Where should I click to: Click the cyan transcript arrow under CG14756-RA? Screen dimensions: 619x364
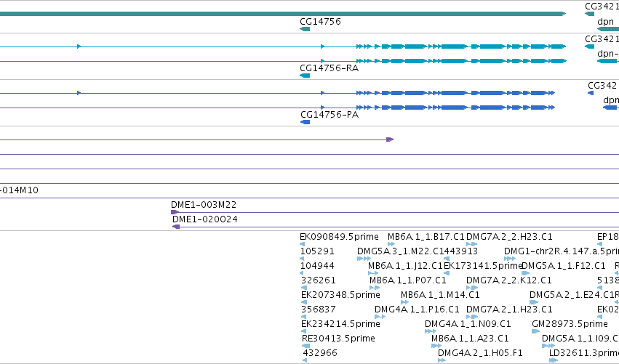pyautogui.click(x=305, y=76)
